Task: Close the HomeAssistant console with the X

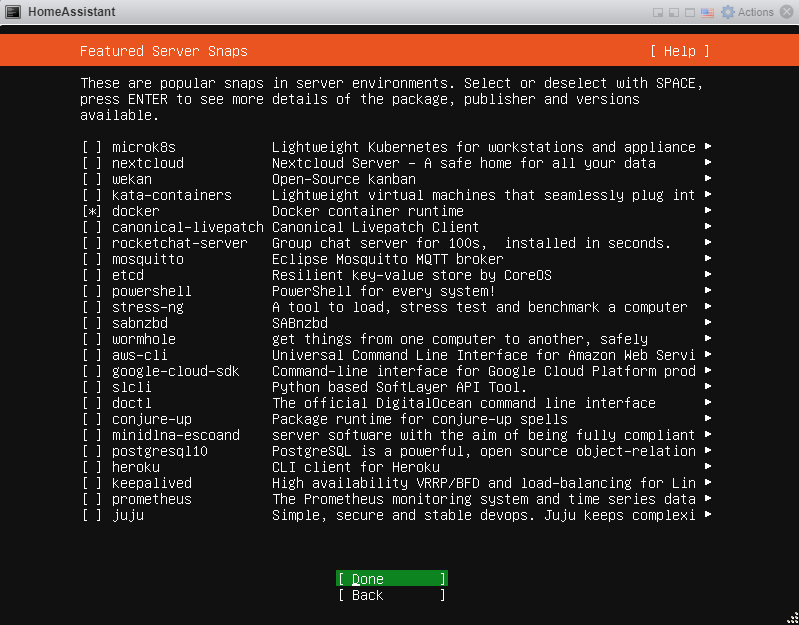Action: click(787, 12)
